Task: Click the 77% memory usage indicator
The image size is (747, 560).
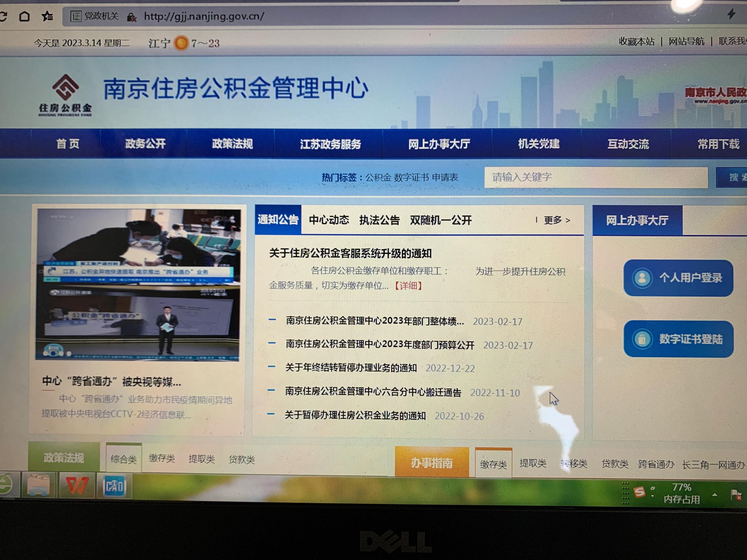Action: tap(681, 493)
